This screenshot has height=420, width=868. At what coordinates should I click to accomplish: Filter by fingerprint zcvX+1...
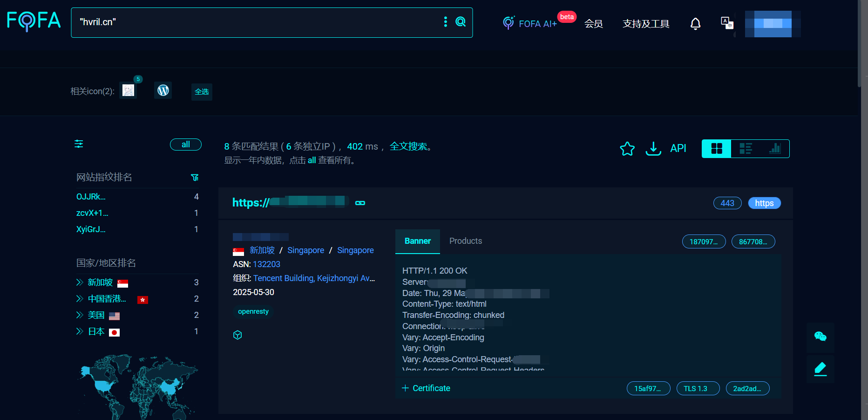pos(92,213)
